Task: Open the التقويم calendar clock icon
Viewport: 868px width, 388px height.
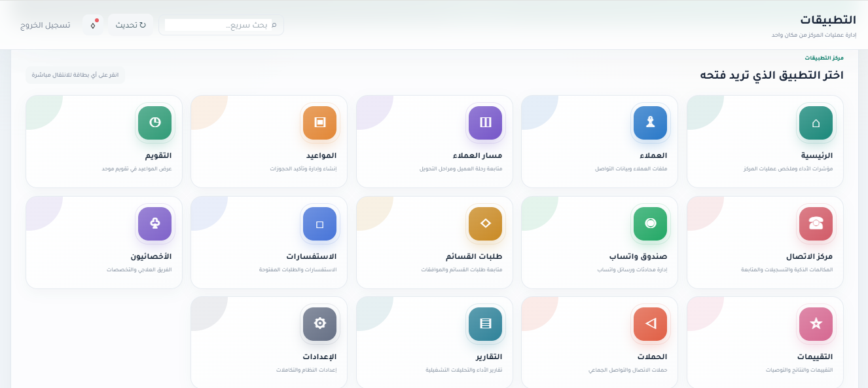Action: tap(154, 123)
